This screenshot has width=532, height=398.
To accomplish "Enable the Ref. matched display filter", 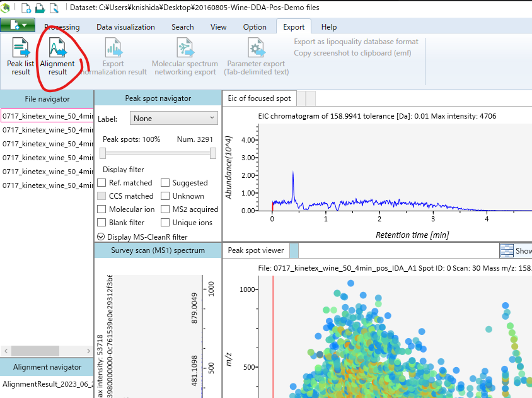I will [x=100, y=182].
